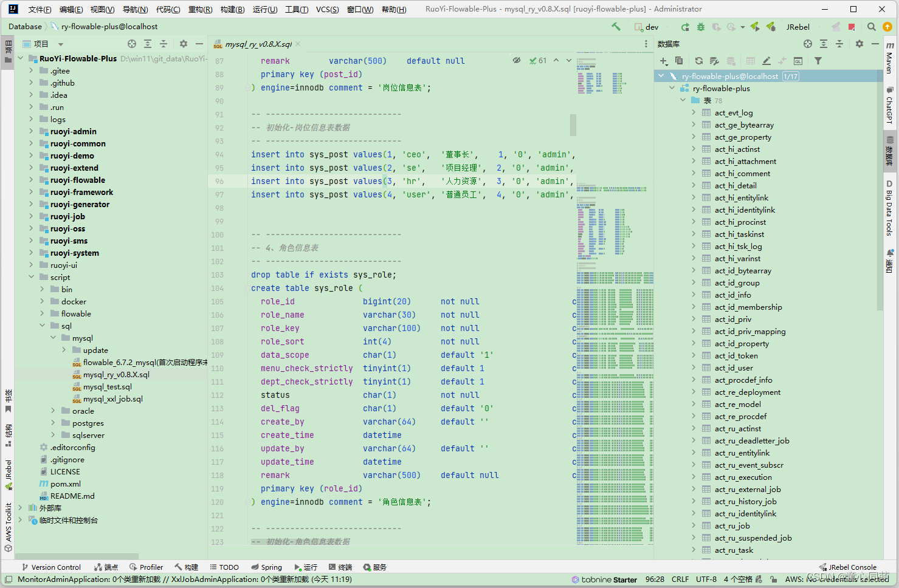Viewport: 899px width, 588px height.
Task: Click caret position 96:28 in status bar
Action: (x=654, y=579)
